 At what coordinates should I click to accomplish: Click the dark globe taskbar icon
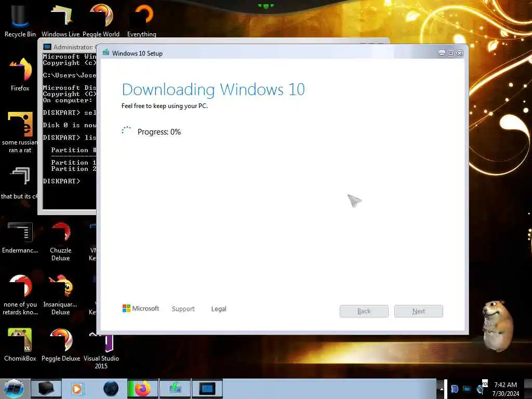pos(111,389)
